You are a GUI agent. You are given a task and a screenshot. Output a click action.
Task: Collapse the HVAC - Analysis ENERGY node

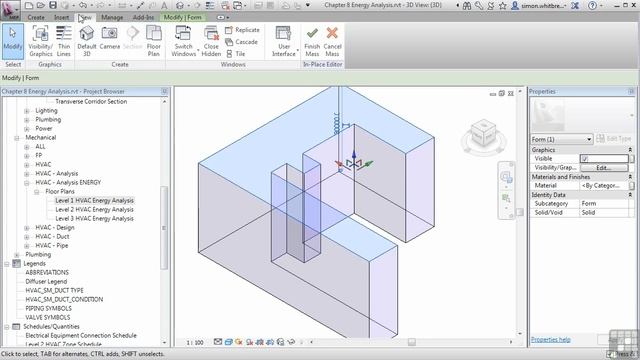click(x=27, y=183)
